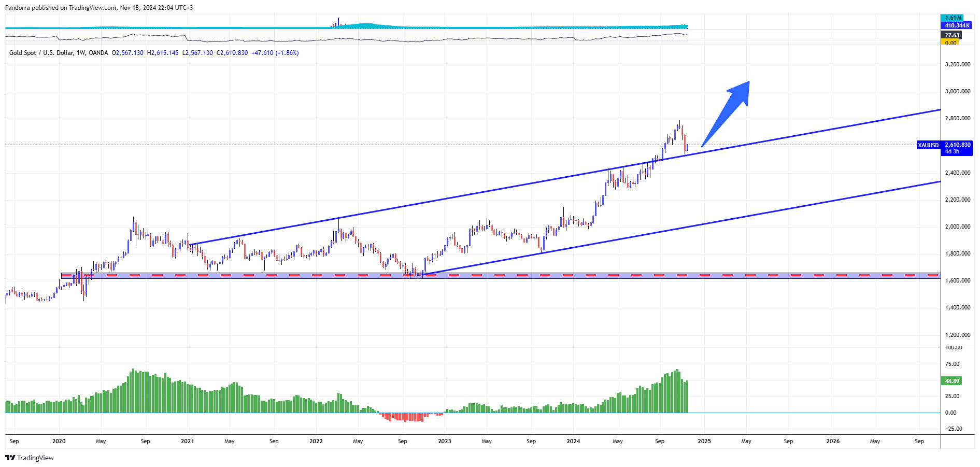Click the +47.610 (+1.86%) change value
The width and height of the screenshot is (980, 467).
point(275,53)
